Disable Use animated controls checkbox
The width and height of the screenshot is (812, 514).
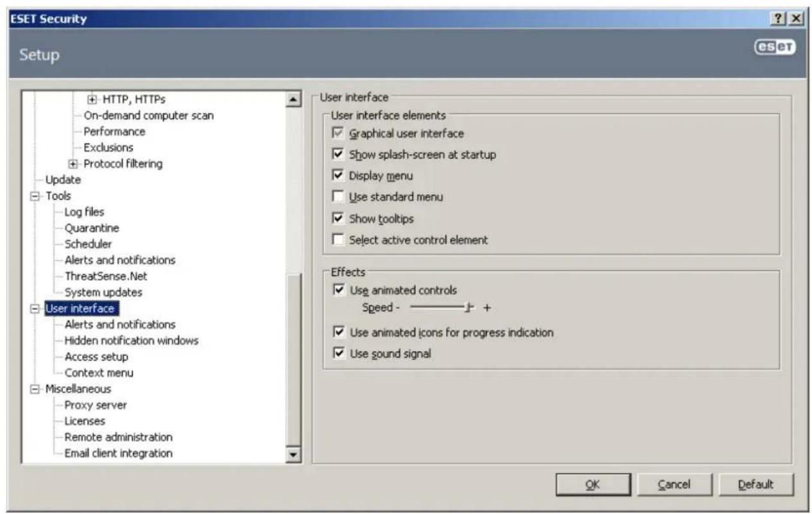[338, 289]
